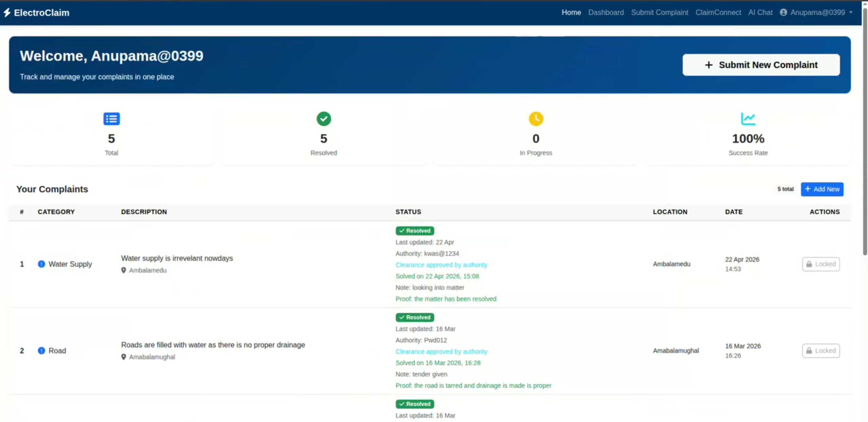Click 'Authority: kwas@1234' text
This screenshot has height=422, width=868.
[427, 253]
